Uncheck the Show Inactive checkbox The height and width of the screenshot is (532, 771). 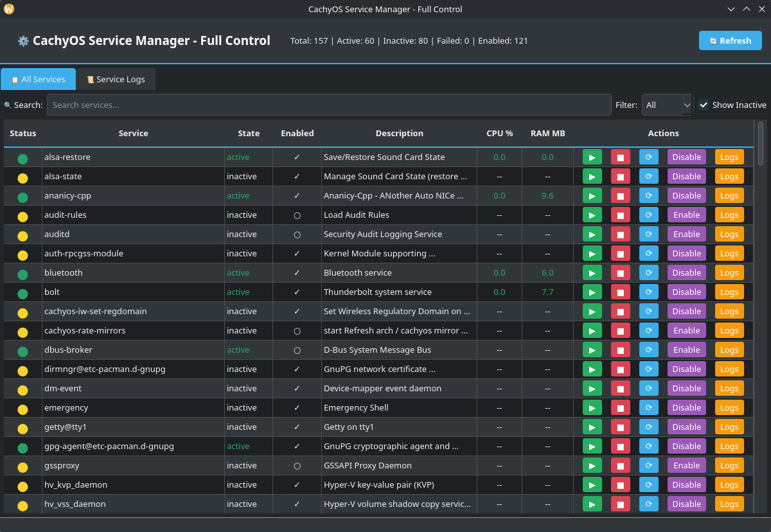704,105
